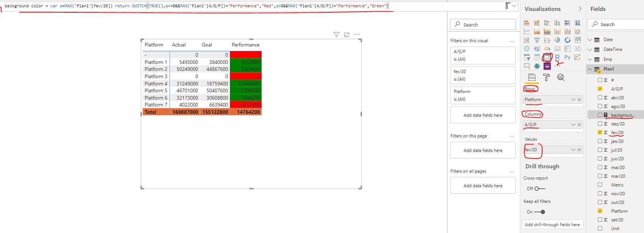This screenshot has width=644, height=233.
Task: Select the background color measure field
Action: tap(623, 115)
